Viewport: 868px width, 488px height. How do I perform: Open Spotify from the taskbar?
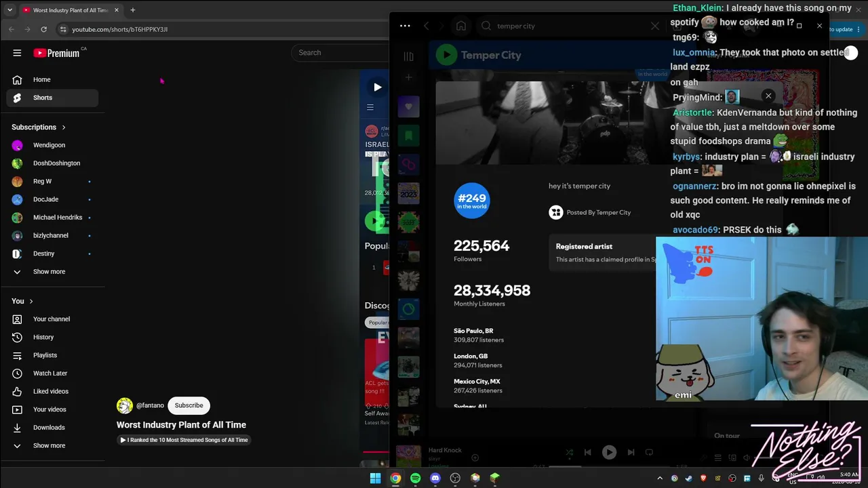pos(415,478)
